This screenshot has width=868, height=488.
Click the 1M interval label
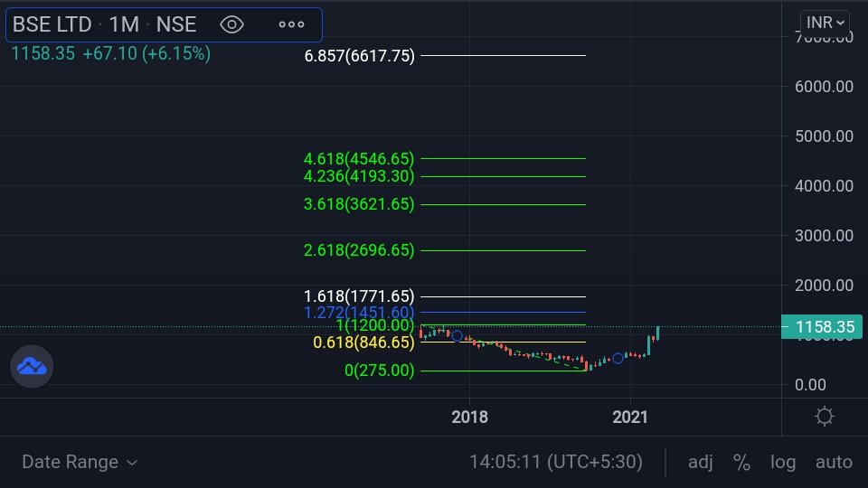point(124,24)
